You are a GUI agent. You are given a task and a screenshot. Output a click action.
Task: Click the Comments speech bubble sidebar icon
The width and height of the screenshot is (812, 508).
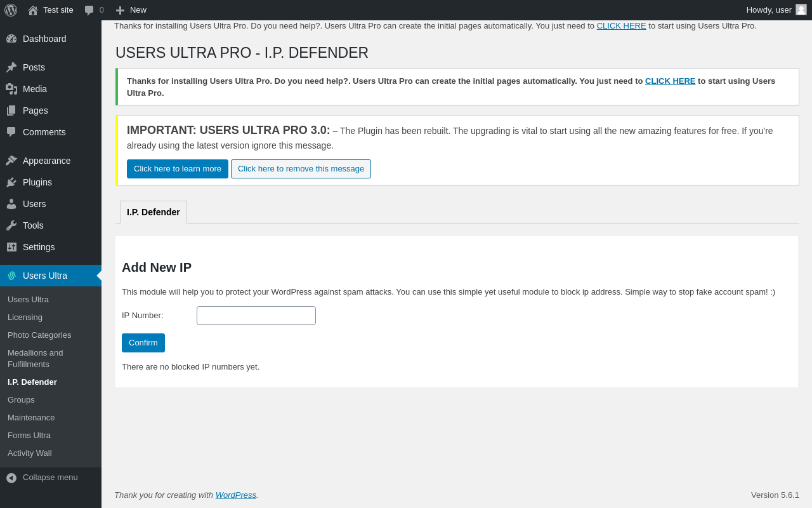pyautogui.click(x=11, y=132)
